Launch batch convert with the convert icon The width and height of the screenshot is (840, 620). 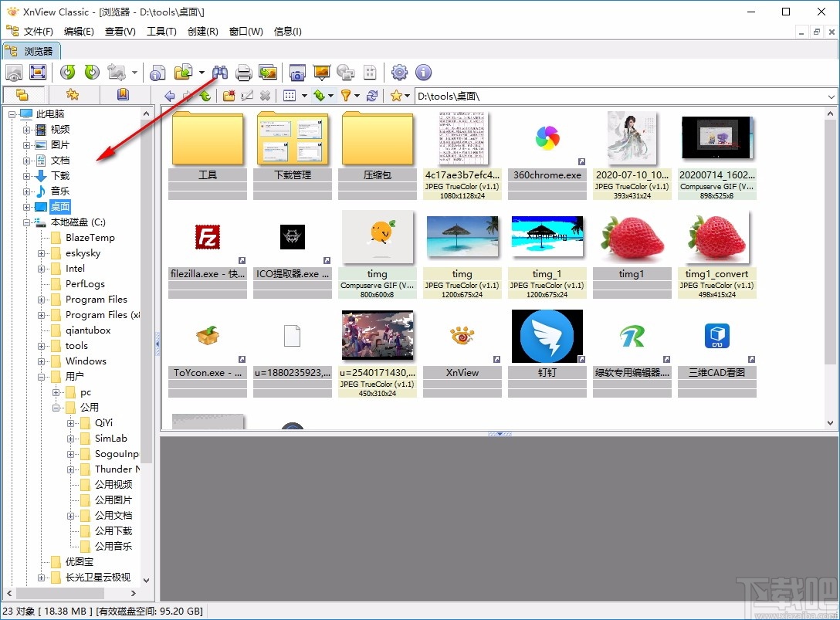pos(268,73)
